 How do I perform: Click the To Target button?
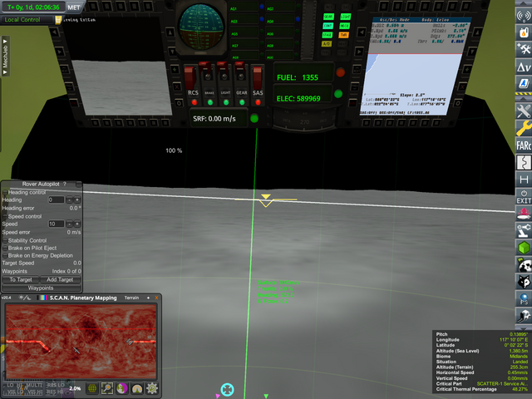21,279
